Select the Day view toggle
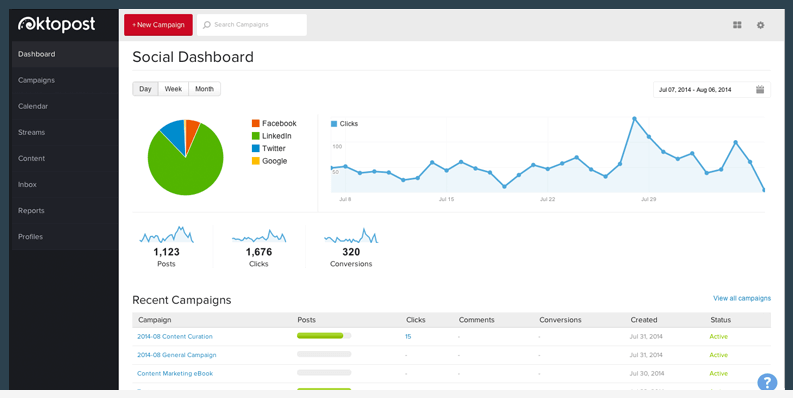The image size is (793, 398). [145, 89]
